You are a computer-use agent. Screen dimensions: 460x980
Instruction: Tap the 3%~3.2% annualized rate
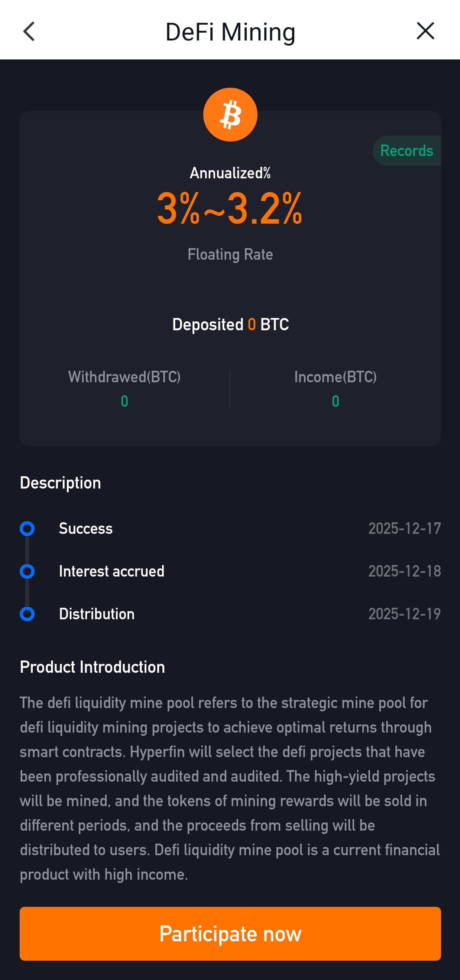point(230,208)
